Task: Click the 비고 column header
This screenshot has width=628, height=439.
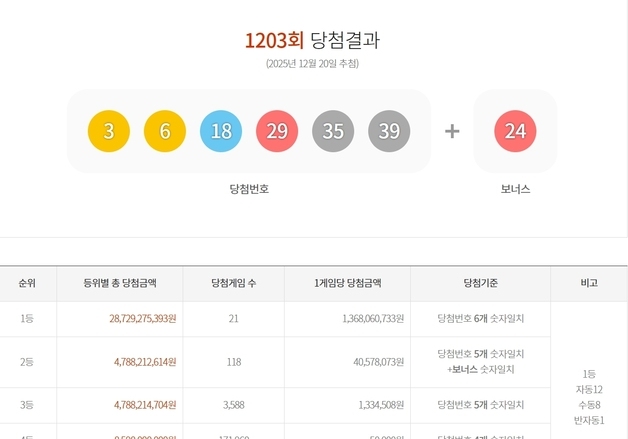Action: [x=589, y=283]
